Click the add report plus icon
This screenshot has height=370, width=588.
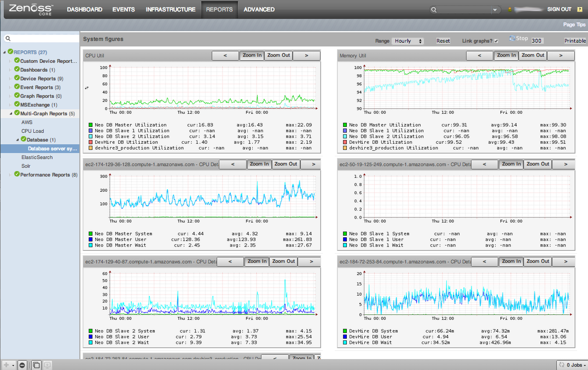point(6,365)
